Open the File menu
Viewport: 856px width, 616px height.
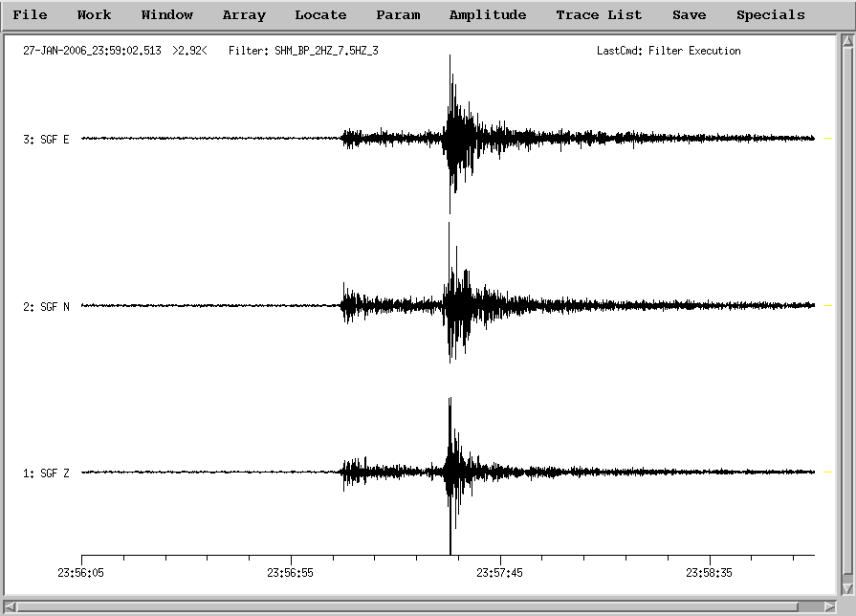coord(30,14)
